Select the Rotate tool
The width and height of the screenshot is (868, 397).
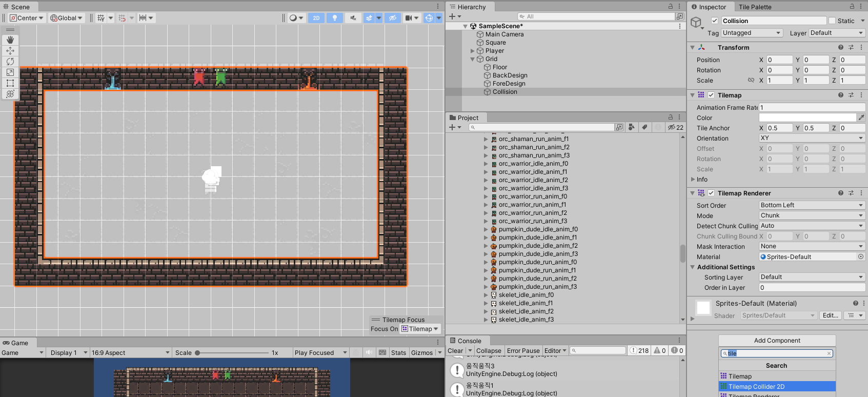click(x=10, y=62)
